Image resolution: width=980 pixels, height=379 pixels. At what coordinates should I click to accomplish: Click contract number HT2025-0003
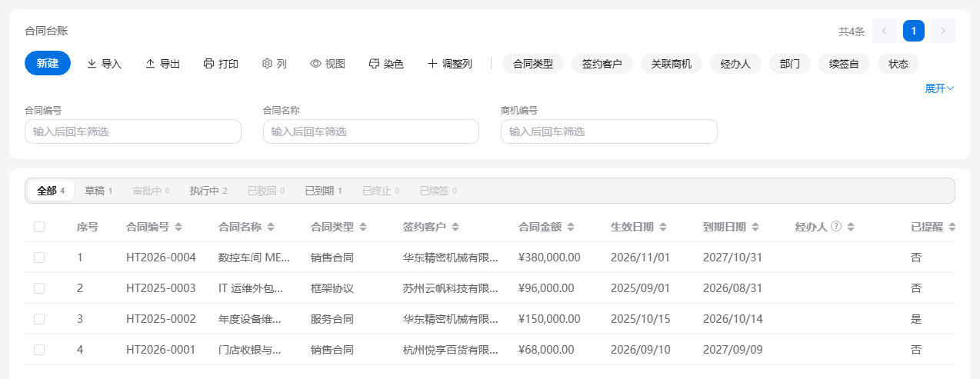click(x=161, y=288)
